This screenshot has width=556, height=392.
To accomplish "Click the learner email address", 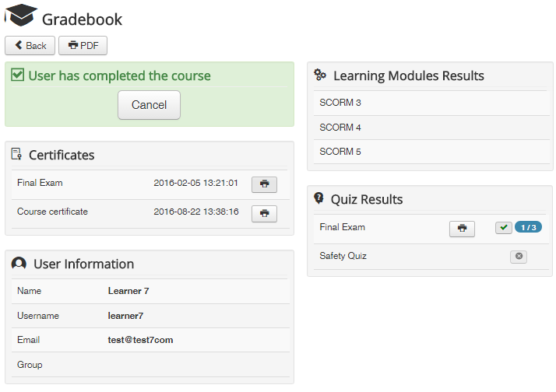I will (140, 340).
